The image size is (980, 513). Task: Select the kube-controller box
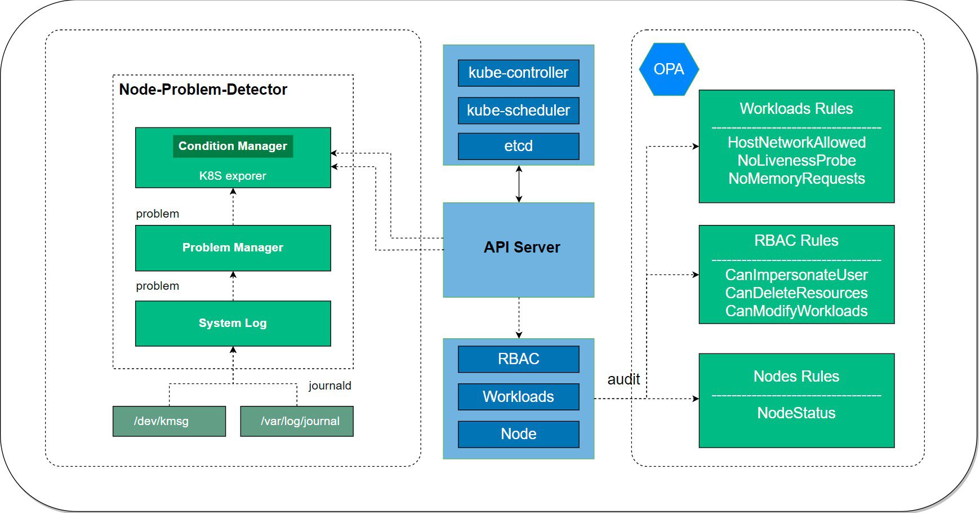point(518,73)
